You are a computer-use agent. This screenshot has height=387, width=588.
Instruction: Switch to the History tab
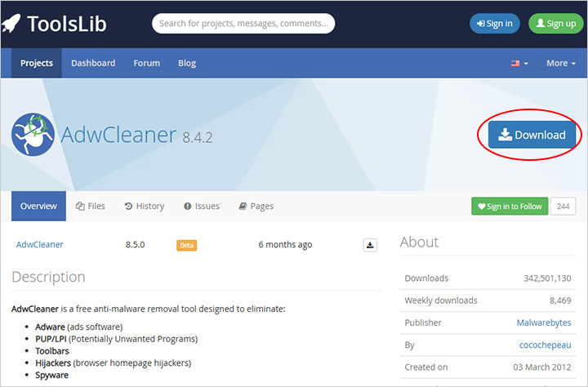tap(145, 206)
